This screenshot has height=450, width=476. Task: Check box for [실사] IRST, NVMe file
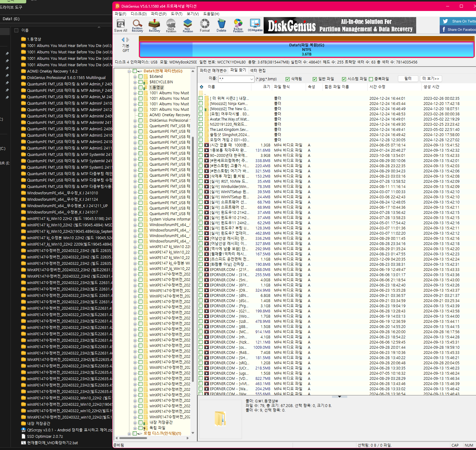(200, 182)
